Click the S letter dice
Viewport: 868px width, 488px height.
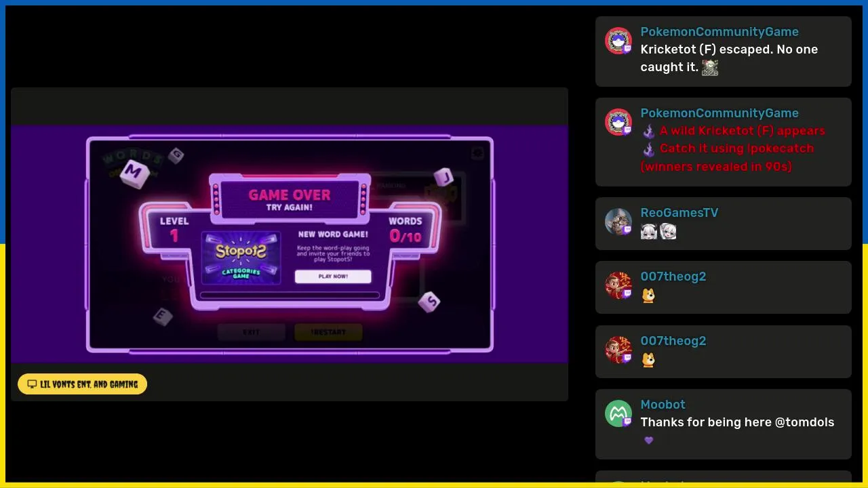429,302
